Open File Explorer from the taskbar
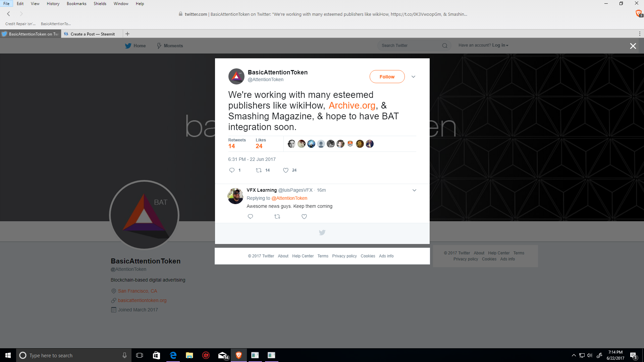This screenshot has height=362, width=644. 190,355
